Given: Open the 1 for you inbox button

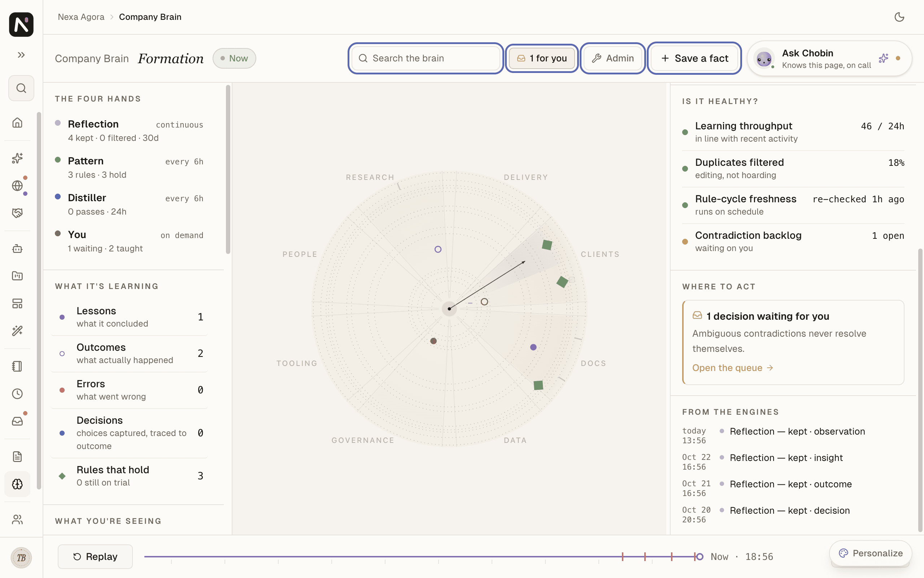Looking at the screenshot, I should [x=542, y=58].
